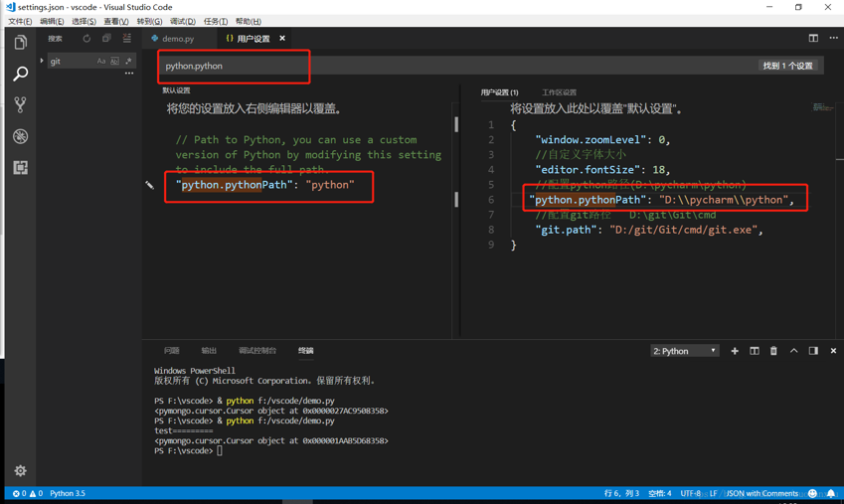Viewport: 844px width, 504px height.
Task: Open feedback smiley in status bar
Action: 812,493
